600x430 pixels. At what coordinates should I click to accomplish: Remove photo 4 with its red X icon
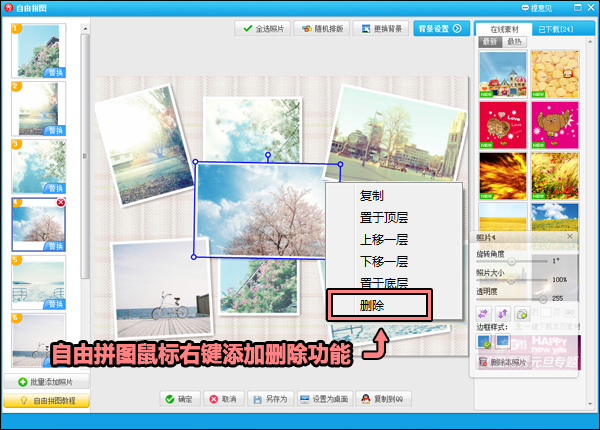click(x=60, y=202)
